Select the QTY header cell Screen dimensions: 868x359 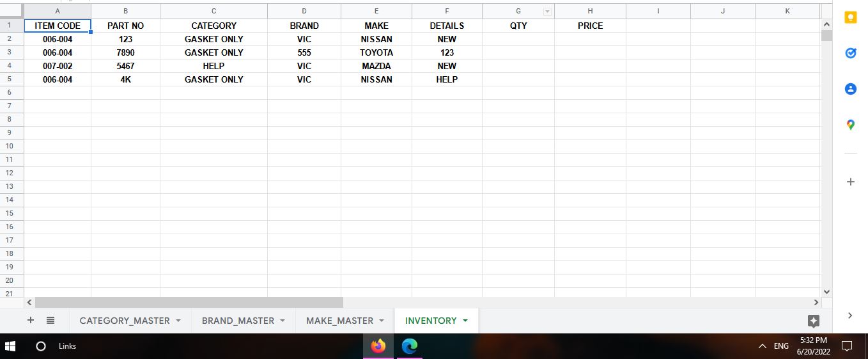(x=518, y=26)
